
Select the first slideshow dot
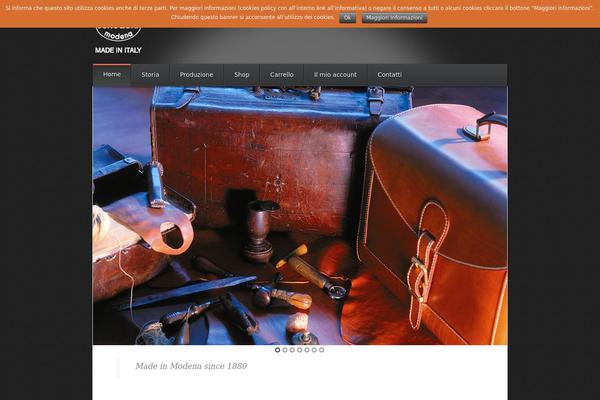click(x=277, y=350)
